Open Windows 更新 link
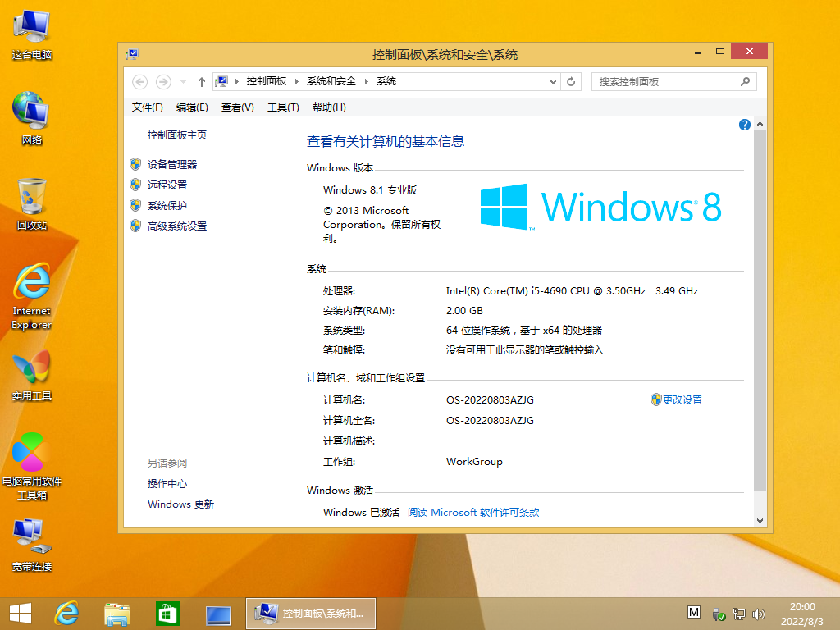The image size is (840, 630). [x=180, y=504]
